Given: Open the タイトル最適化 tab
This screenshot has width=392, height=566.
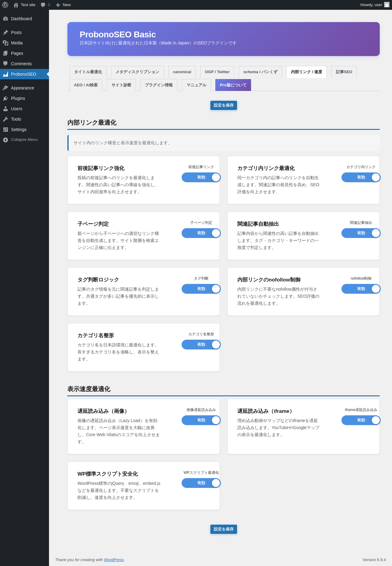Looking at the screenshot, I should point(88,72).
